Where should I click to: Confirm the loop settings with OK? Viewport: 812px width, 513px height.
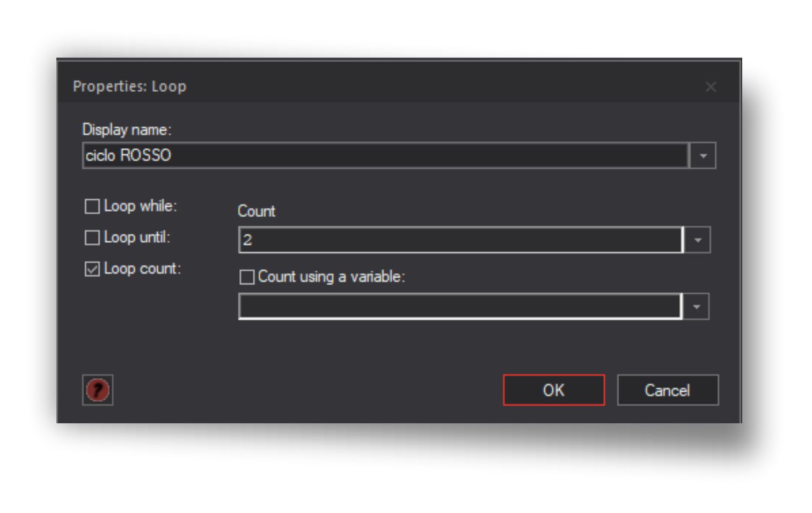pos(554,390)
